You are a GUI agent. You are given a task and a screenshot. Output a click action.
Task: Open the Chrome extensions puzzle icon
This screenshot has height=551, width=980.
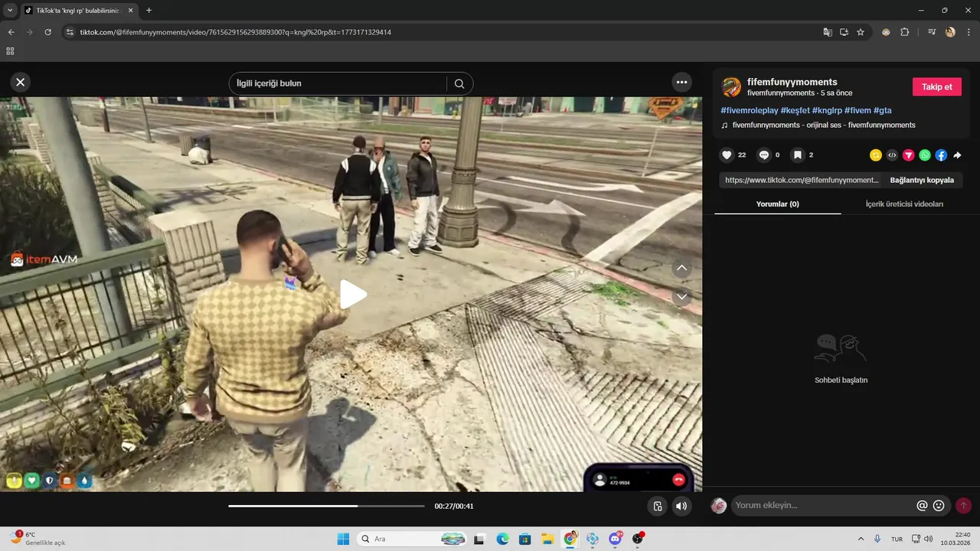(904, 32)
